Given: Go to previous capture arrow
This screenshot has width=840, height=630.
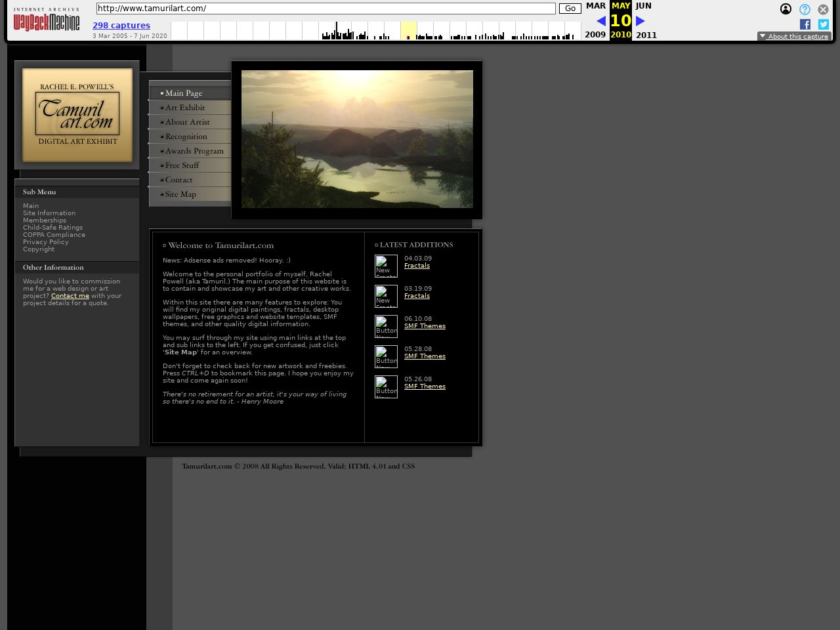Looking at the screenshot, I should pyautogui.click(x=600, y=21).
